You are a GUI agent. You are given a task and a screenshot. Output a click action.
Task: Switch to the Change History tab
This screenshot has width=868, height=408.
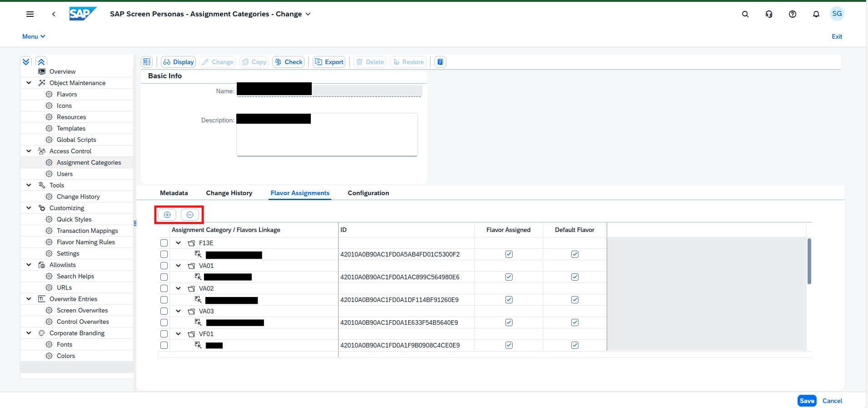point(229,193)
